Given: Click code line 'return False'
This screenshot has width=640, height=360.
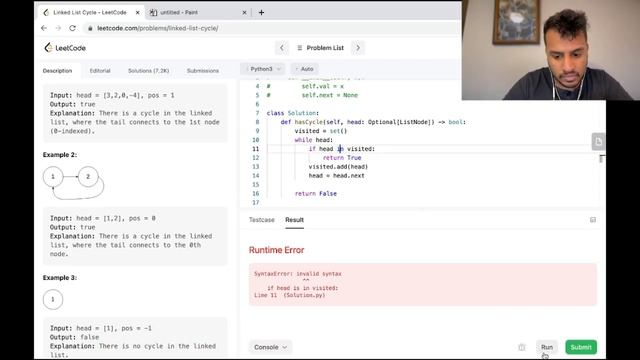Looking at the screenshot, I should (x=316, y=194).
